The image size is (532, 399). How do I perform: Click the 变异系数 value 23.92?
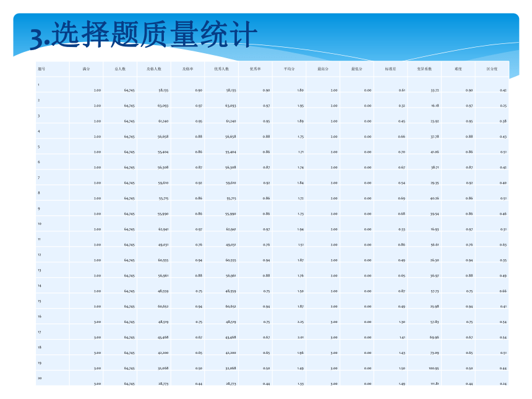coord(435,121)
